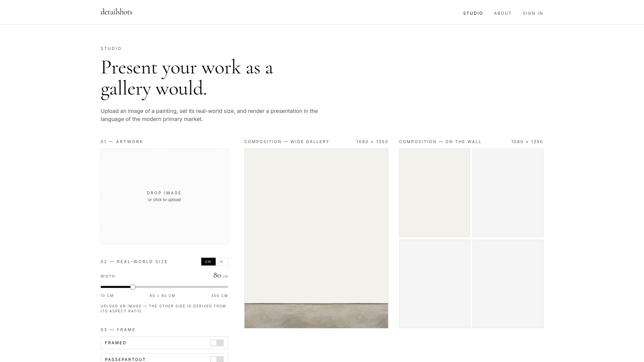
Task: Toggle the Passepartout switch
Action: tap(217, 359)
